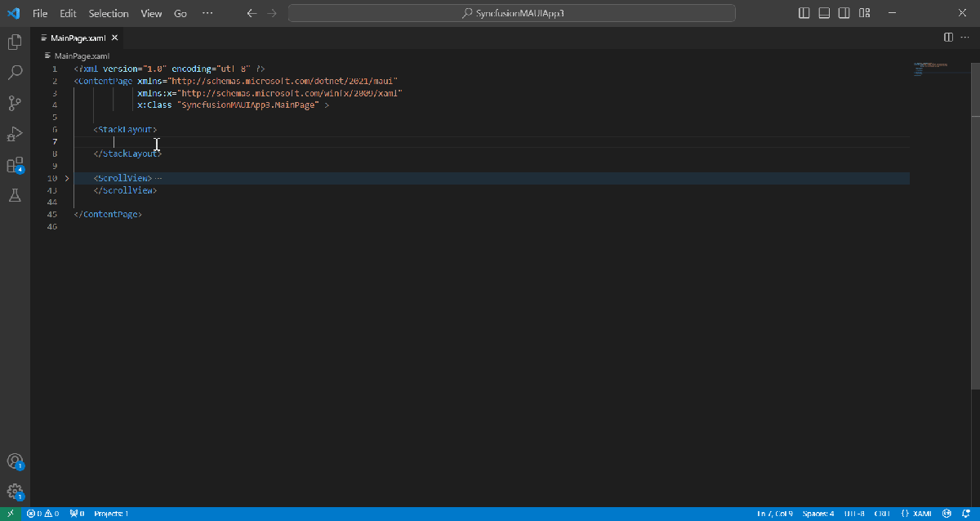The image size is (980, 521).
Task: Close the MainPage.xaml tab
Action: pos(115,38)
